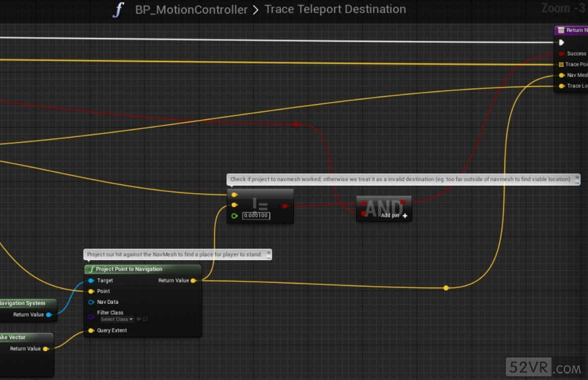Click the Return Node execution input pin
The width and height of the screenshot is (588, 380).
[561, 42]
